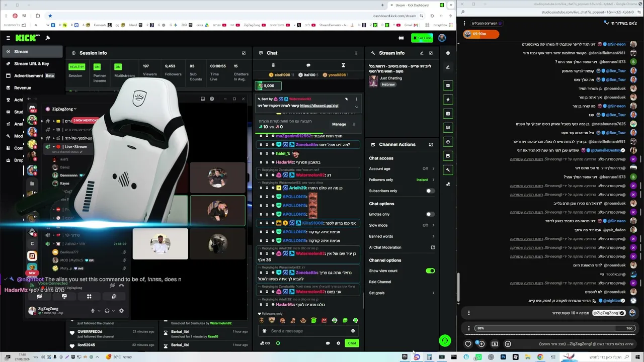Expand Set goals option
Viewport: 644px width, 362px height.
[x=433, y=293]
